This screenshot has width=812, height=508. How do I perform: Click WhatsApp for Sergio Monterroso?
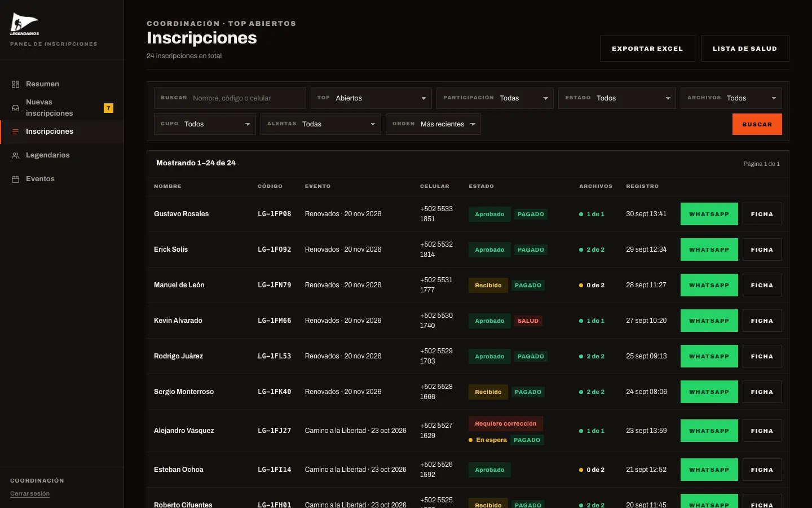709,392
